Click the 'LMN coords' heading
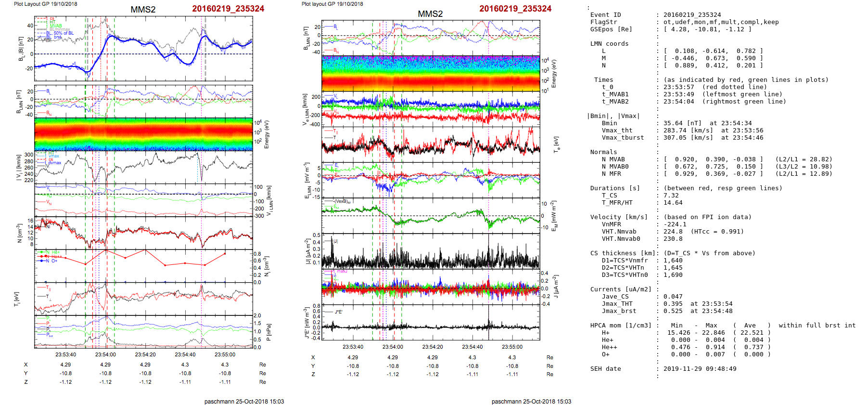868x405 pixels. click(x=609, y=44)
